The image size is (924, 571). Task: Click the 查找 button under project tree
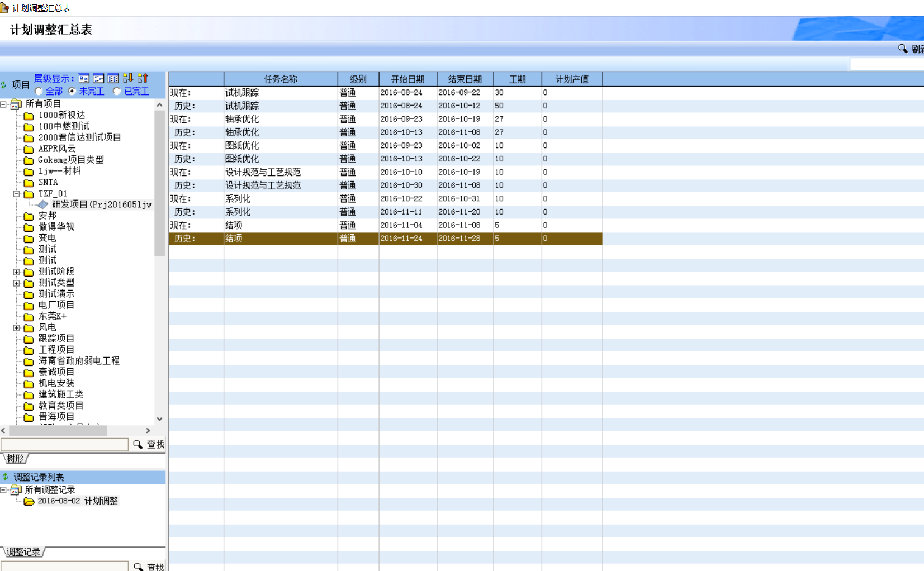coord(149,445)
